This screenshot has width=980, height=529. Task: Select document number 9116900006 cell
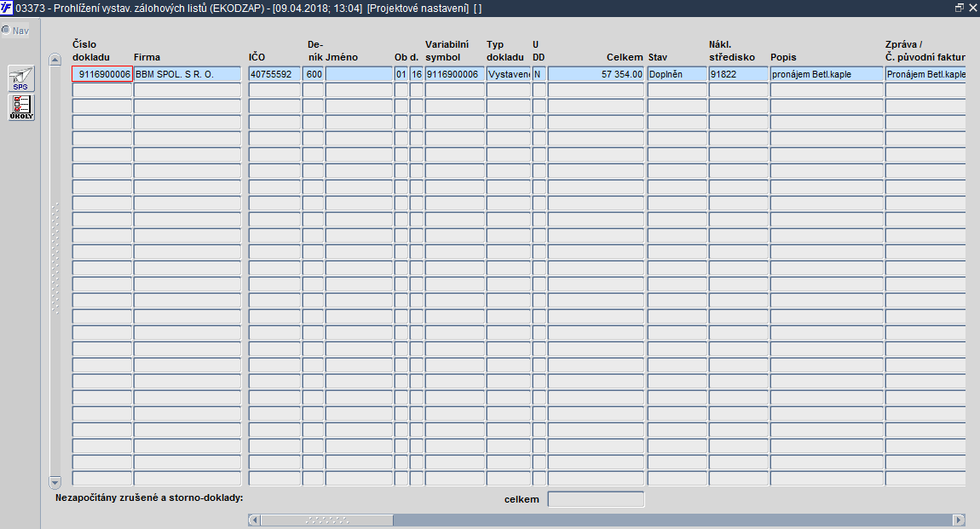pyautogui.click(x=102, y=74)
